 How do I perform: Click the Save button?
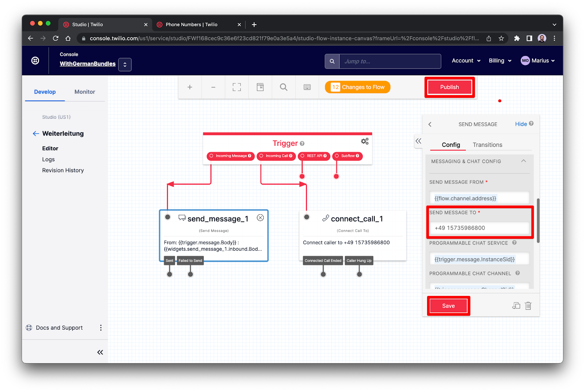(x=449, y=306)
